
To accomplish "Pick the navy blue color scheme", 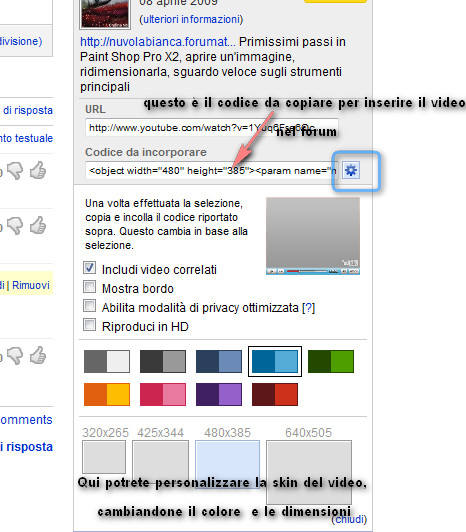I will (219, 361).
